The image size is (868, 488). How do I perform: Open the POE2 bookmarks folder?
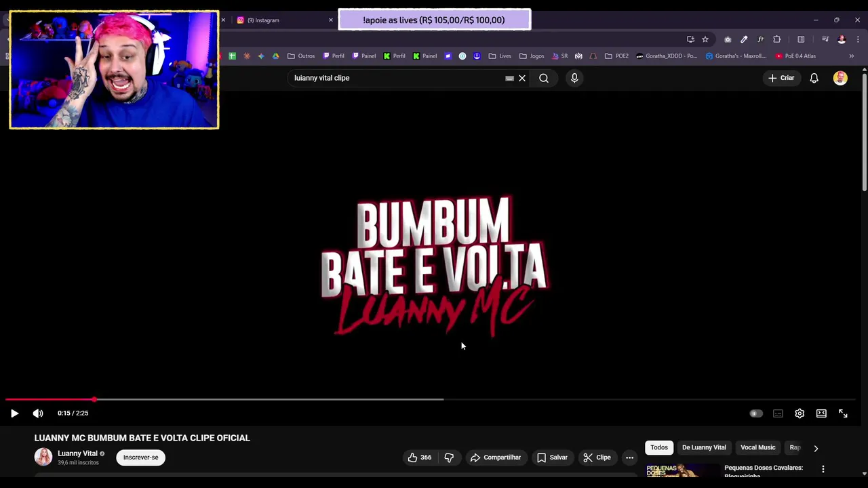pos(616,56)
